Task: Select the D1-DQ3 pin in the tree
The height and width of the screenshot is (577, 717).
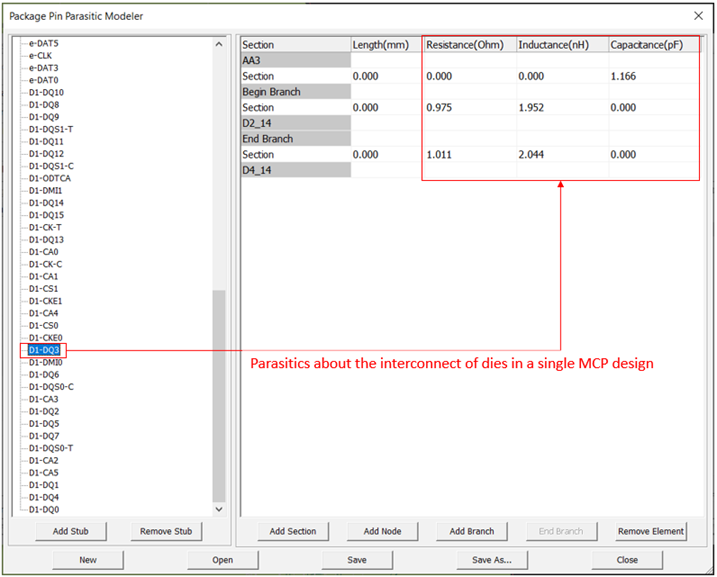Action: [x=44, y=350]
